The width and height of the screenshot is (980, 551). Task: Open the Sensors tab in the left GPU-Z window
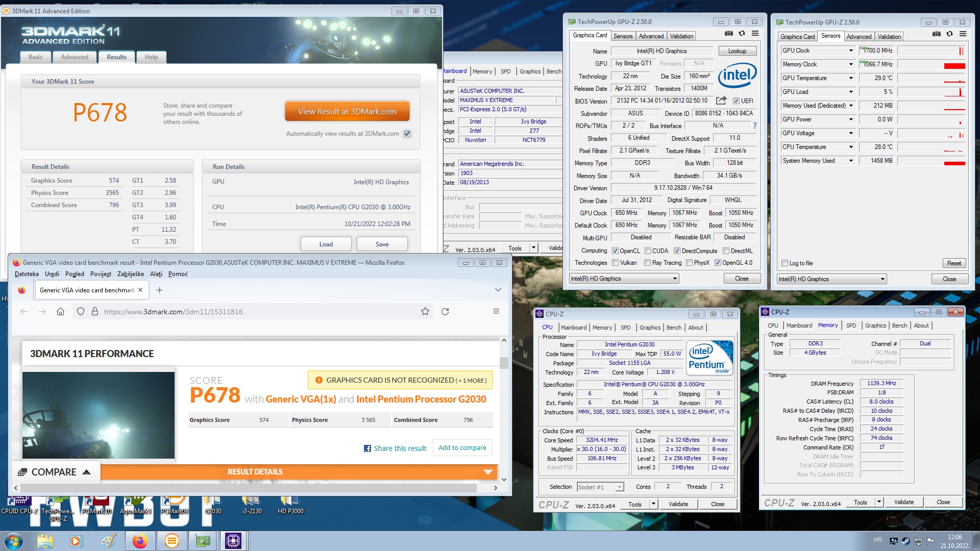pyautogui.click(x=623, y=36)
